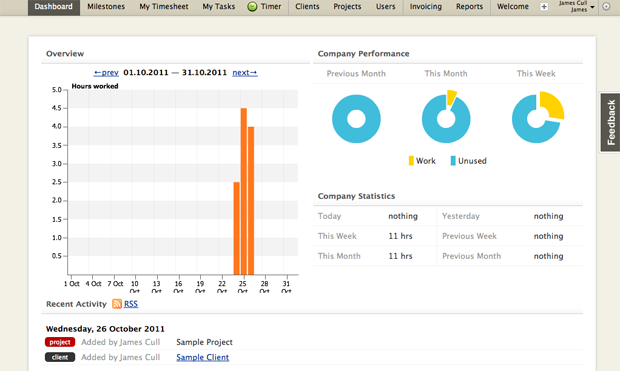Open the RSS link

coord(131,304)
